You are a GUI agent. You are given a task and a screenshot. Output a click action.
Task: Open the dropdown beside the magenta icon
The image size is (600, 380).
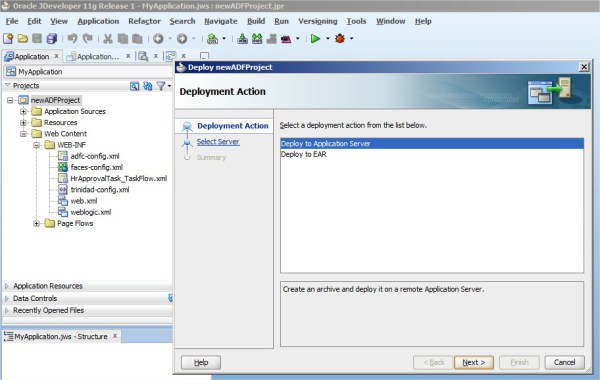click(x=298, y=39)
